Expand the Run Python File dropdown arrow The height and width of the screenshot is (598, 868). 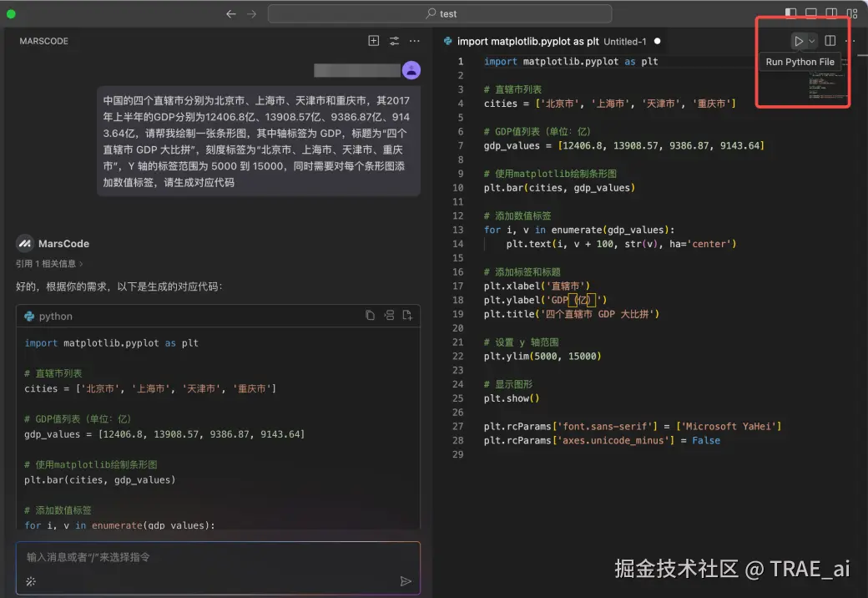click(810, 40)
